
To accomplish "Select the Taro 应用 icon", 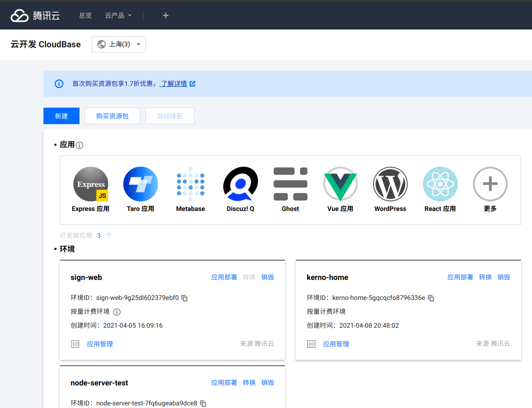I will click(141, 184).
